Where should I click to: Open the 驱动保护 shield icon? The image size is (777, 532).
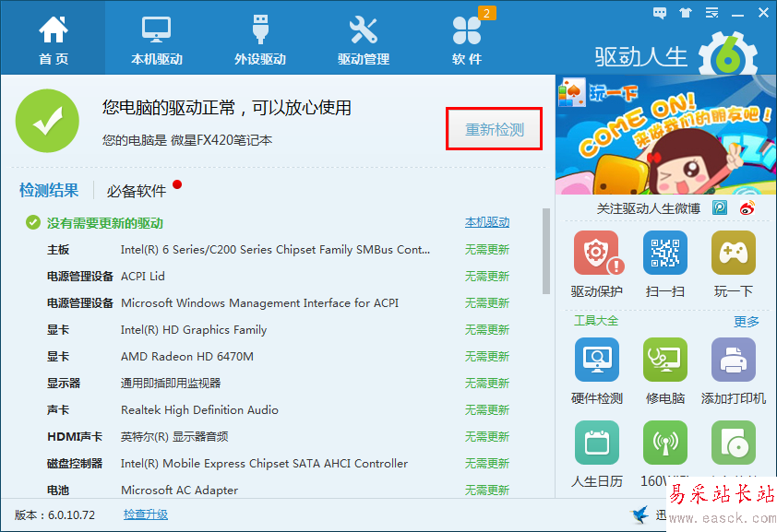(x=597, y=253)
